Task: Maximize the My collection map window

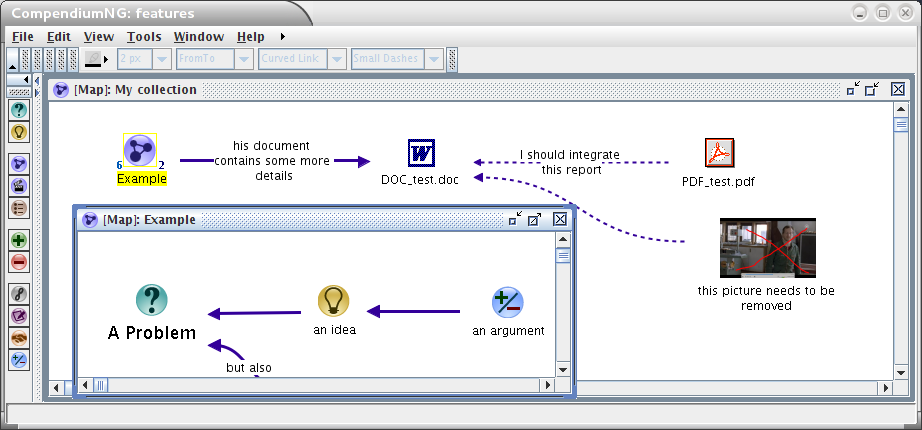Action: point(872,89)
